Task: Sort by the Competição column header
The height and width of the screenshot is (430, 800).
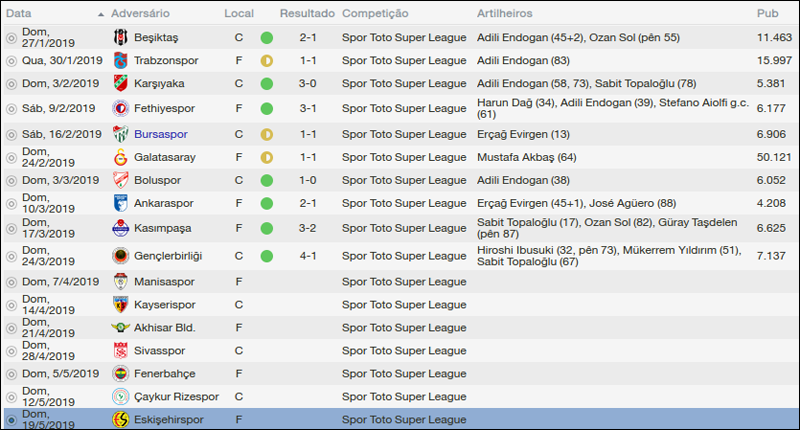Action: [x=375, y=13]
